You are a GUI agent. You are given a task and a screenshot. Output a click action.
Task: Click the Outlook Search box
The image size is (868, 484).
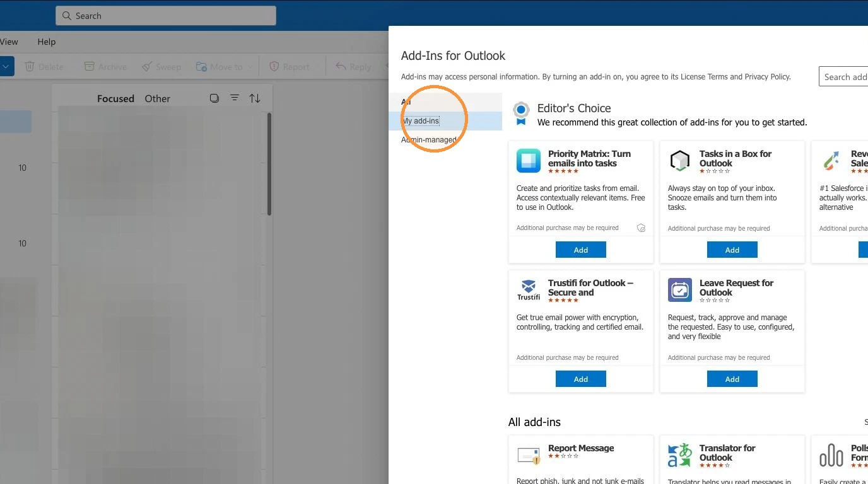coord(166,16)
